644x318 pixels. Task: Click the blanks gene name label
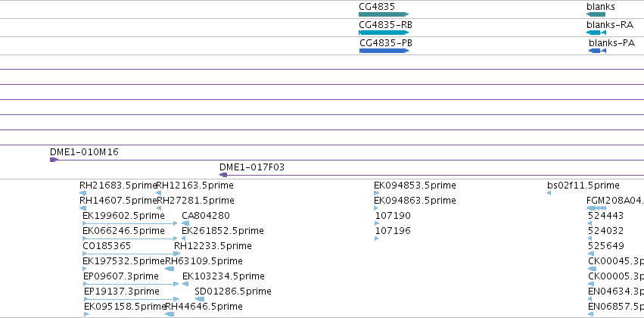point(600,7)
